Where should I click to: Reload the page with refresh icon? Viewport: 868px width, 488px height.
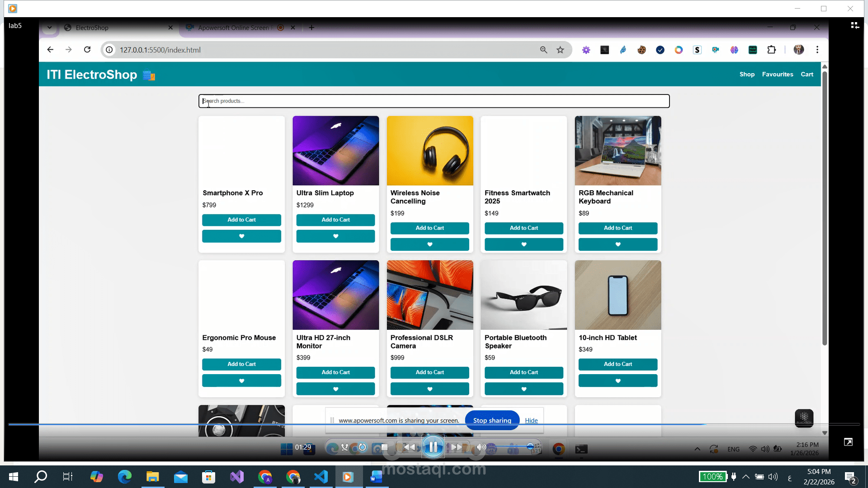coord(87,50)
